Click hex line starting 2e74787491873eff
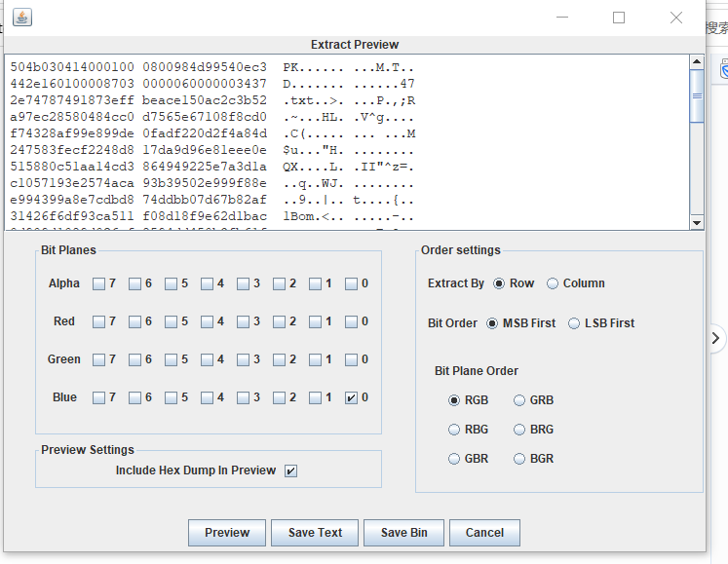This screenshot has width=728, height=564. coord(212,100)
